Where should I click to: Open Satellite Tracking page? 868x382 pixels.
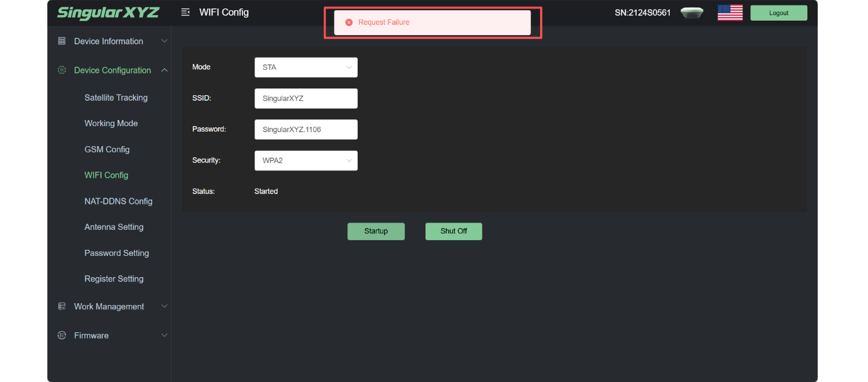pyautogui.click(x=116, y=98)
